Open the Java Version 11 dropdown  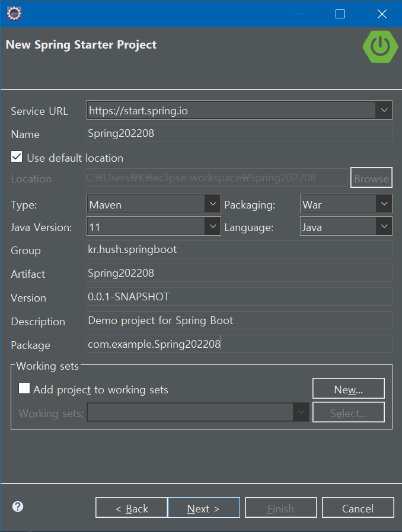(x=213, y=226)
